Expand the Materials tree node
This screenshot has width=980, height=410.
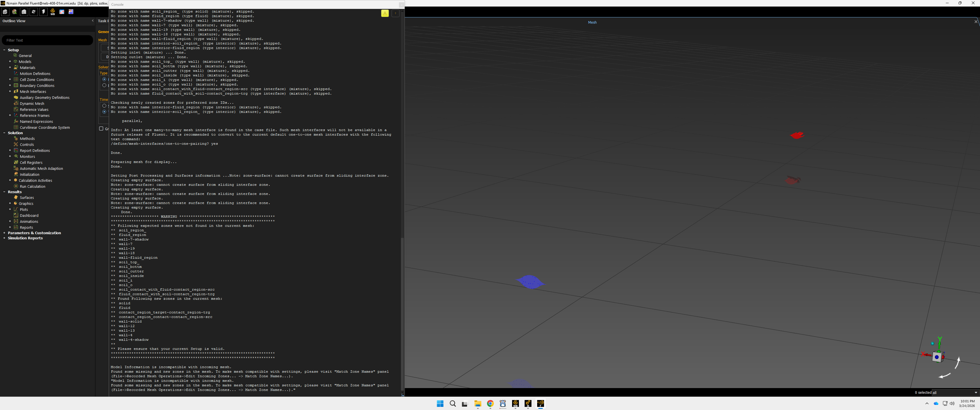(x=10, y=68)
